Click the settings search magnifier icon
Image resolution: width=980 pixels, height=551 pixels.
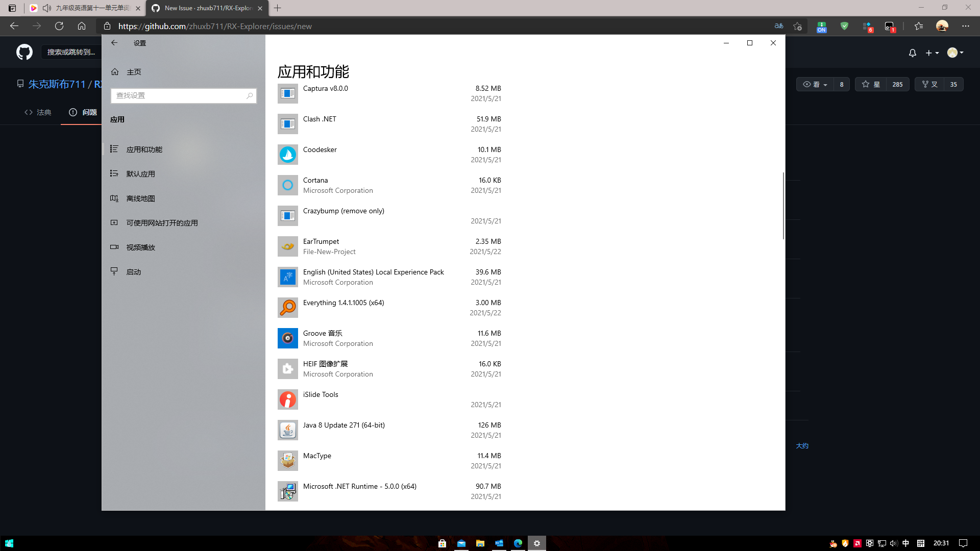pos(249,95)
